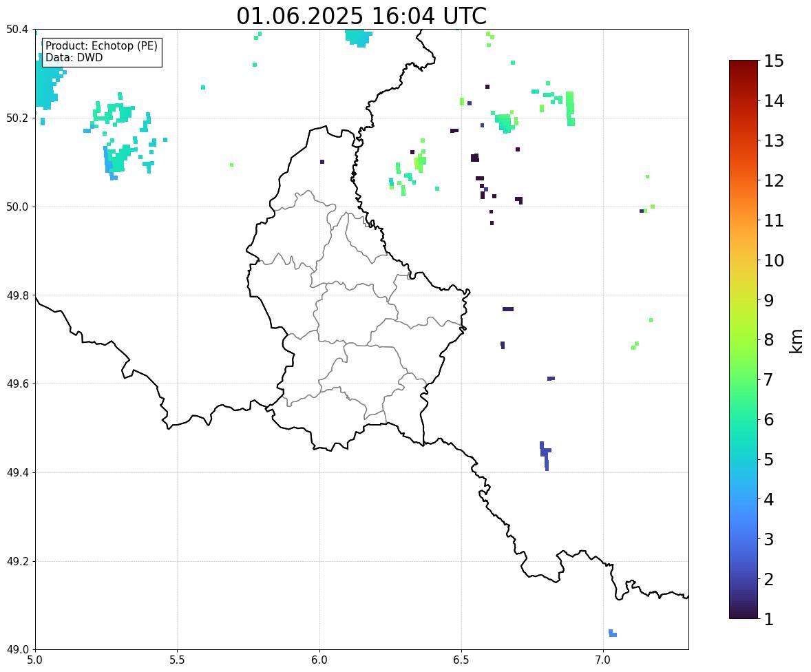Click colorbar tick label 8
811x672 pixels.
point(769,340)
